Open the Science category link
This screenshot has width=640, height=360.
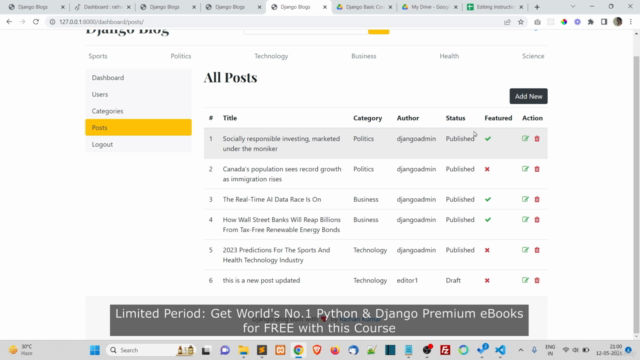[533, 56]
